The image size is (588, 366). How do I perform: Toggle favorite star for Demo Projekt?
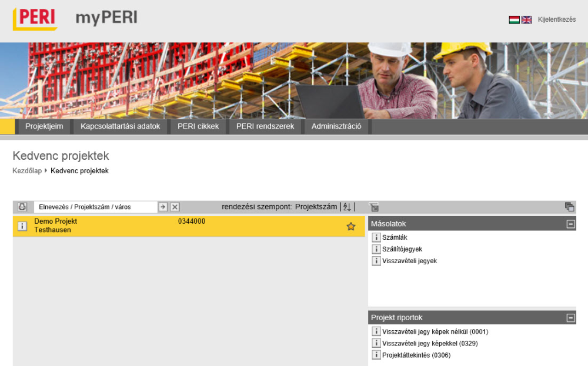coord(351,226)
